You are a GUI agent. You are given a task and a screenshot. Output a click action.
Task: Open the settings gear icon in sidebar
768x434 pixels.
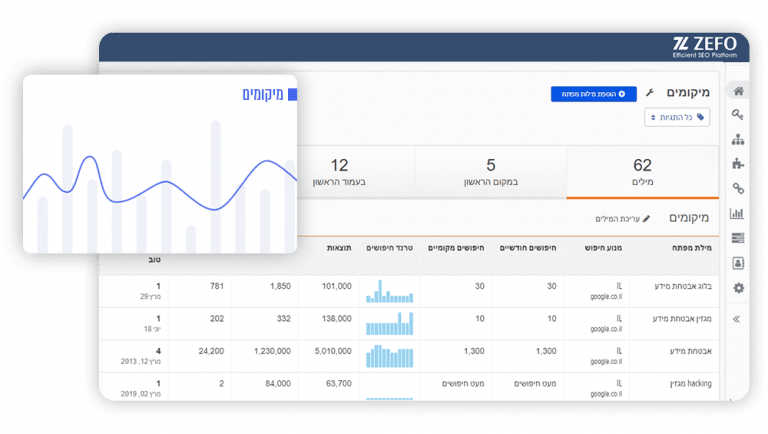click(738, 288)
